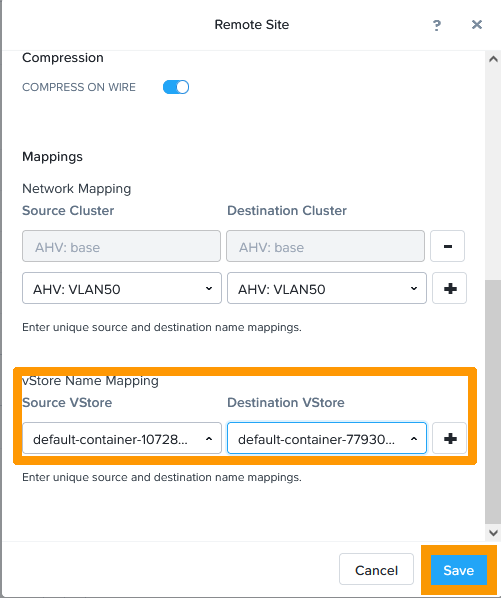This screenshot has height=598, width=501.
Task: Click the scrollbar track above the thumb
Action: coord(493,174)
